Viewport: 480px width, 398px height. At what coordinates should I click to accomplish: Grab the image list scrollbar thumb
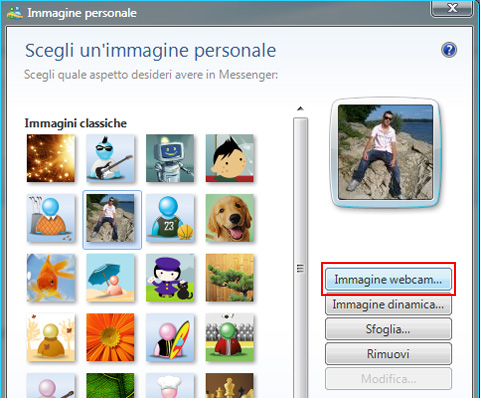click(300, 257)
